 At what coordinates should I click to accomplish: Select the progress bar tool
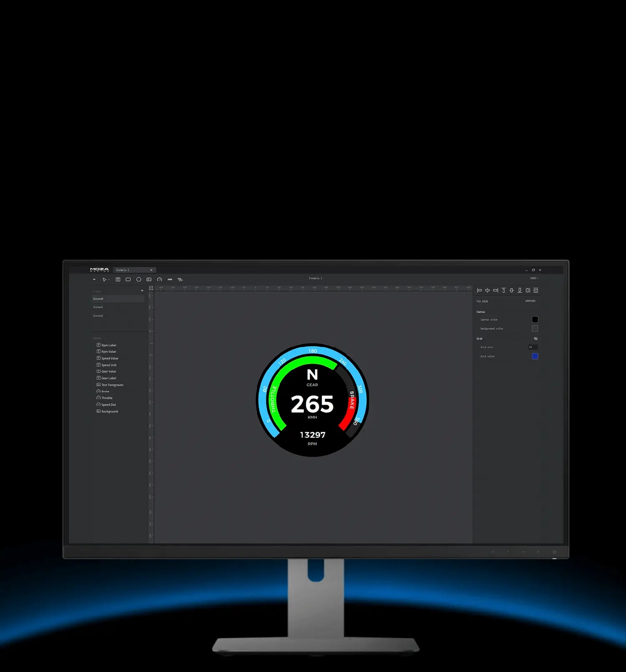tap(170, 279)
